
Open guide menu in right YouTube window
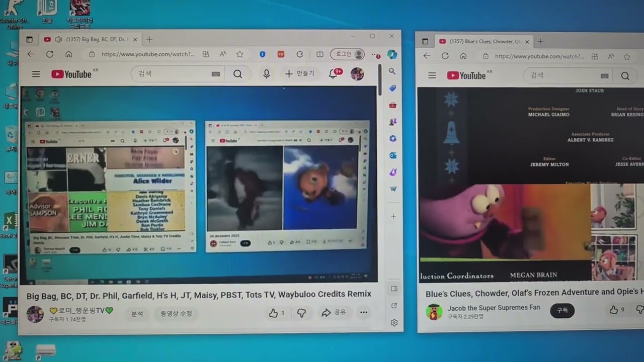(x=432, y=75)
